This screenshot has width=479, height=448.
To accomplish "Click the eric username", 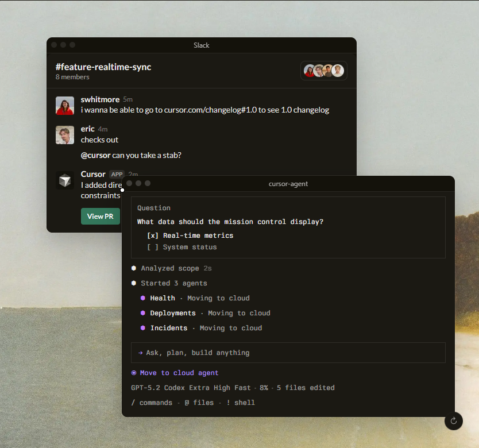I will (x=87, y=129).
